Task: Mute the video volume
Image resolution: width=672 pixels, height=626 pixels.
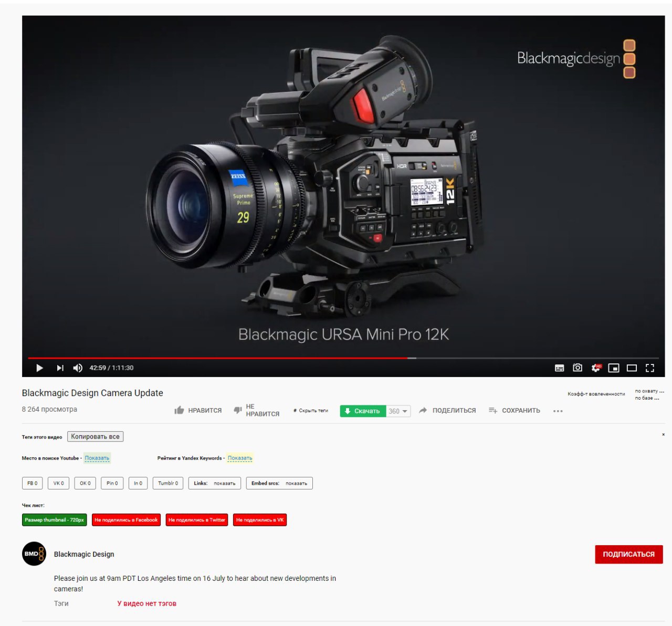Action: tap(78, 368)
